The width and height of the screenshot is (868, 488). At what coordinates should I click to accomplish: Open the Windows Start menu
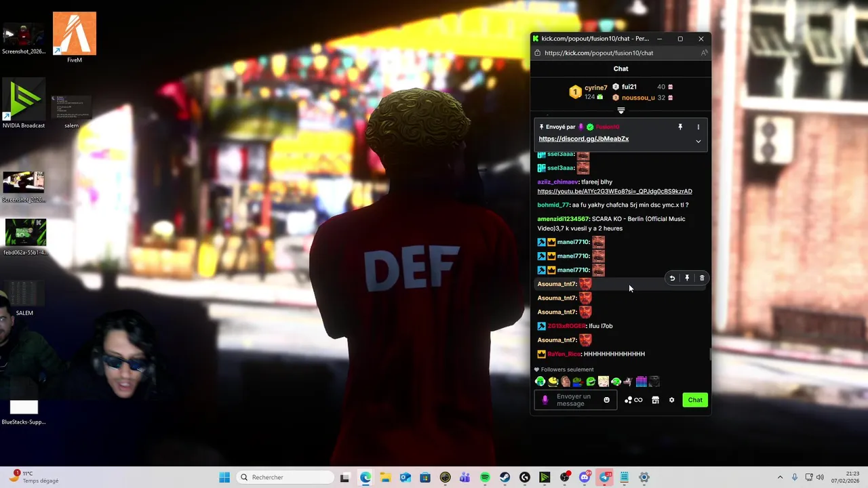click(224, 477)
